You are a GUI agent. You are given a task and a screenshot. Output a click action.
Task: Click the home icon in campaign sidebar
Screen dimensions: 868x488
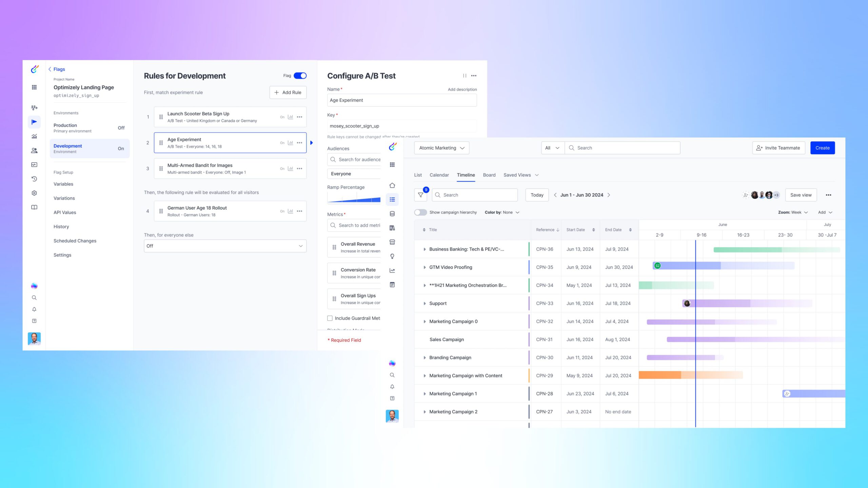[392, 185]
